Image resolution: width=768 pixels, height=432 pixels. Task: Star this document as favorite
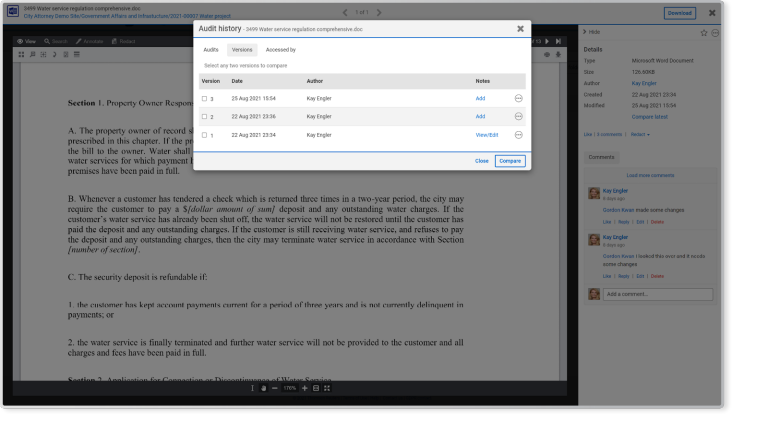coord(702,33)
